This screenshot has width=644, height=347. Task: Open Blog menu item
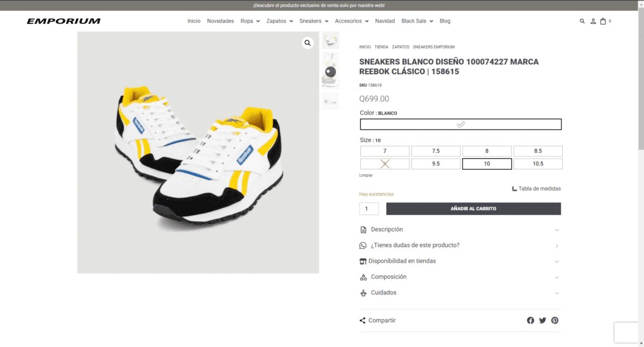pos(445,21)
